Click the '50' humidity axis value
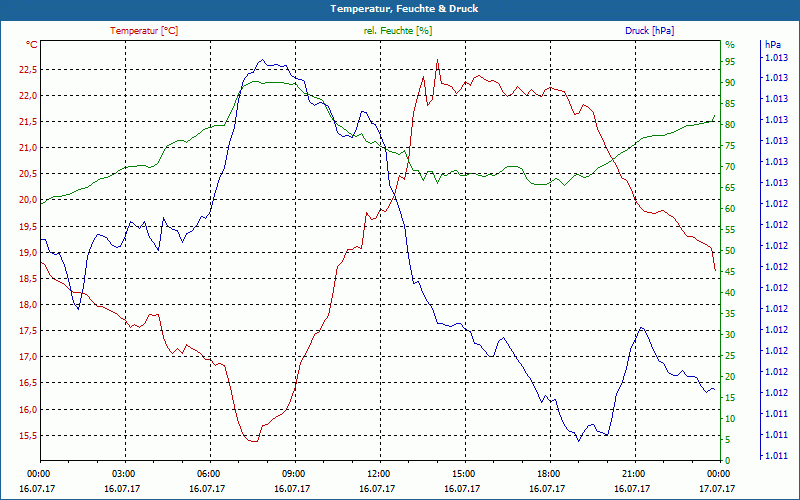Viewport: 800px width, 500px height. point(730,251)
